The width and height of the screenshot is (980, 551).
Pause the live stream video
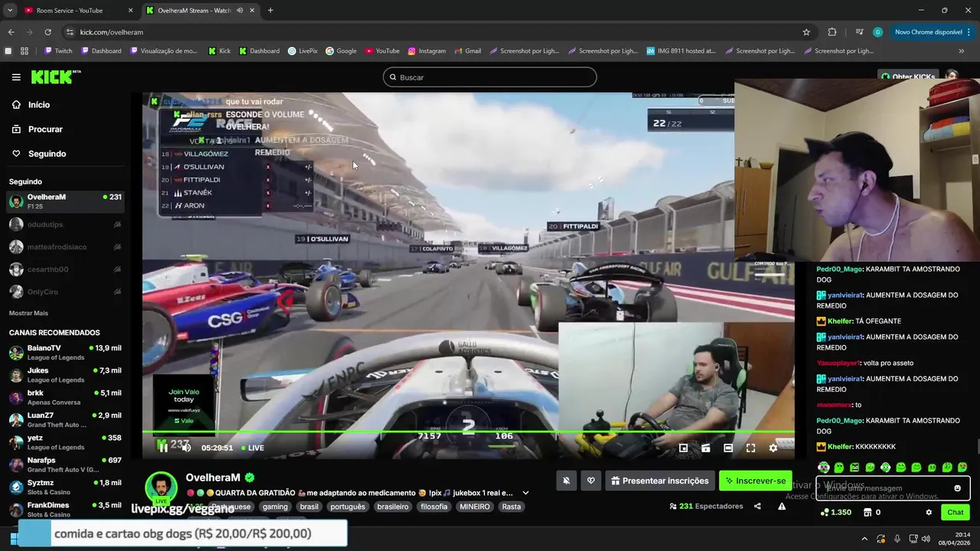pos(163,448)
